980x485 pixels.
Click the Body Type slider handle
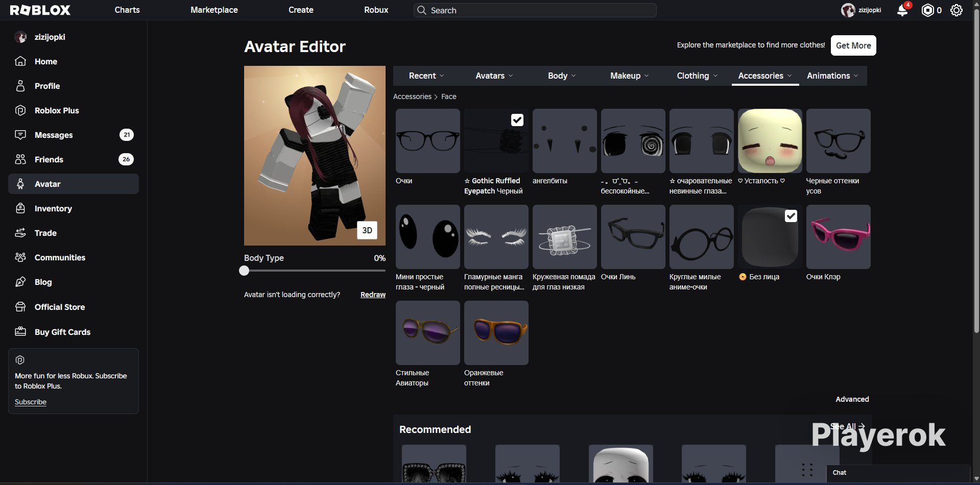244,271
